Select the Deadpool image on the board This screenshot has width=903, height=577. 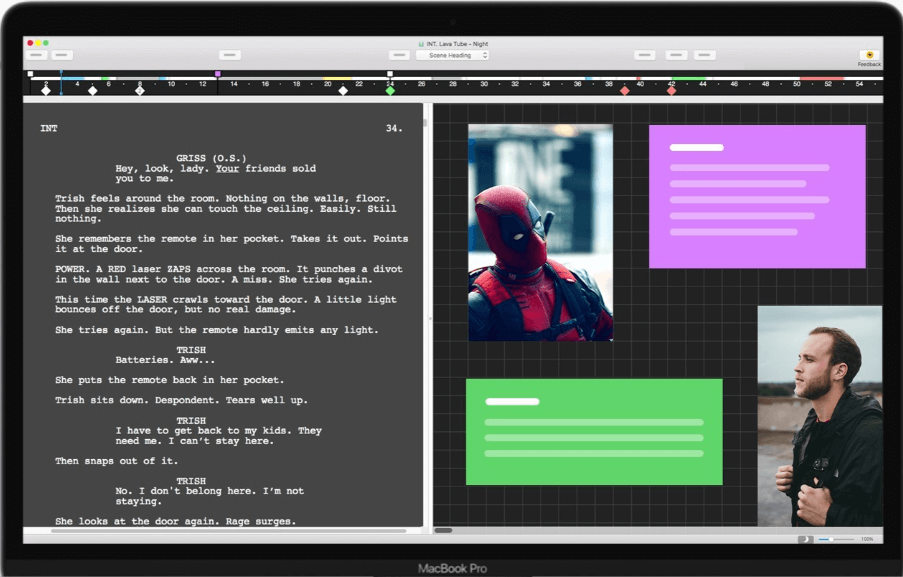pos(540,232)
